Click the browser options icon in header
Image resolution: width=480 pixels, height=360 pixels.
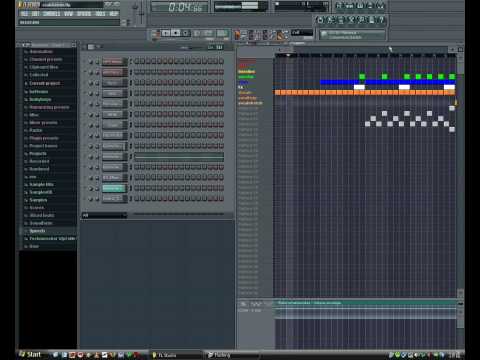point(25,45)
